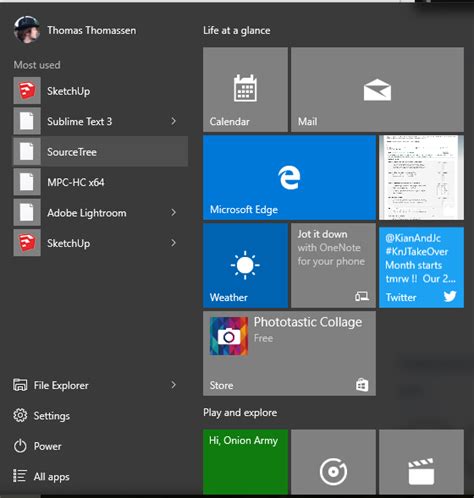The width and height of the screenshot is (474, 498).
Task: Select SourceTree label
Action: tap(72, 152)
